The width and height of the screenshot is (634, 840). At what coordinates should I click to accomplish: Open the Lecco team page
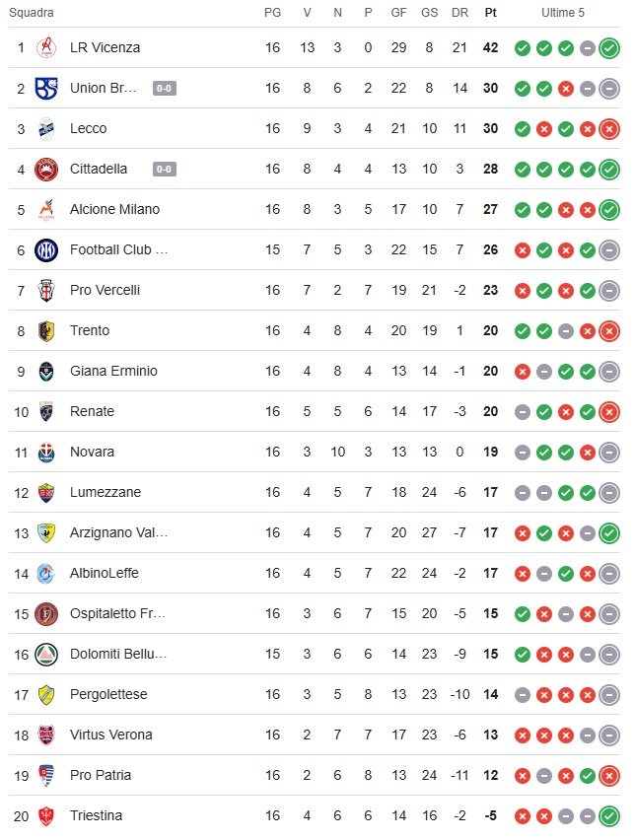pos(89,128)
